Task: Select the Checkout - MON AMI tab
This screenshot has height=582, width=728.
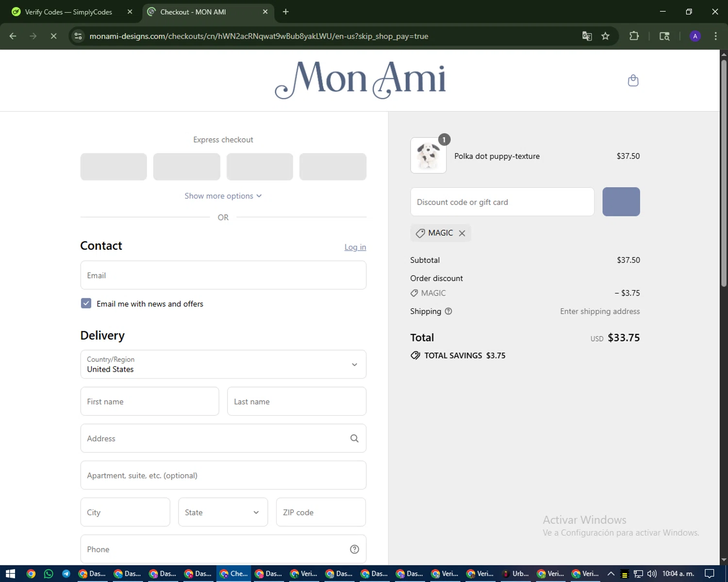Action: pyautogui.click(x=209, y=12)
